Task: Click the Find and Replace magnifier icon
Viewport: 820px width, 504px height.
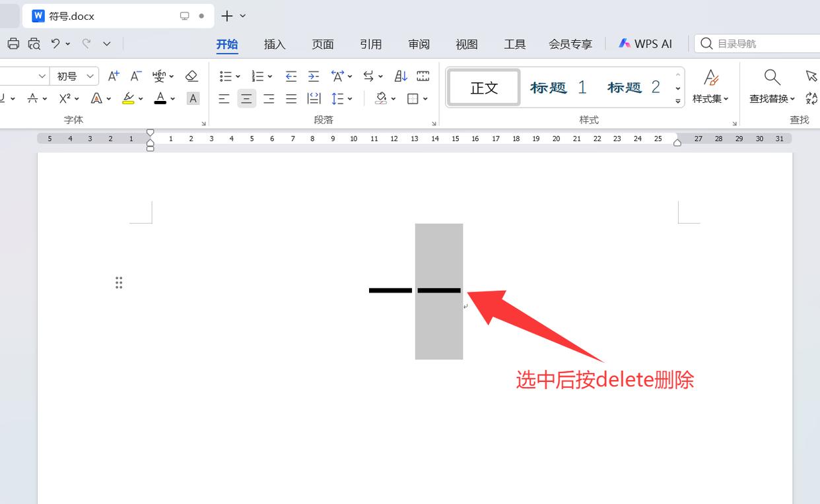Action: tap(772, 77)
